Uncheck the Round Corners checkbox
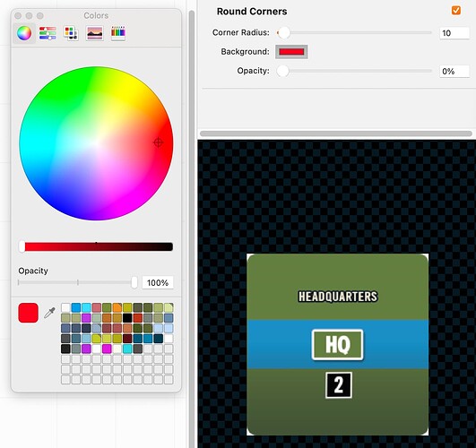The image size is (476, 448). pos(456,11)
